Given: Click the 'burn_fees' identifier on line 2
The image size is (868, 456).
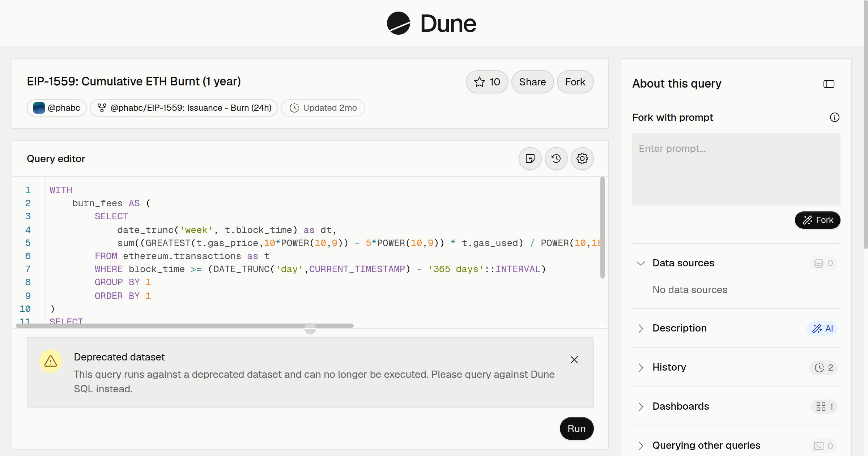Looking at the screenshot, I should pos(97,203).
